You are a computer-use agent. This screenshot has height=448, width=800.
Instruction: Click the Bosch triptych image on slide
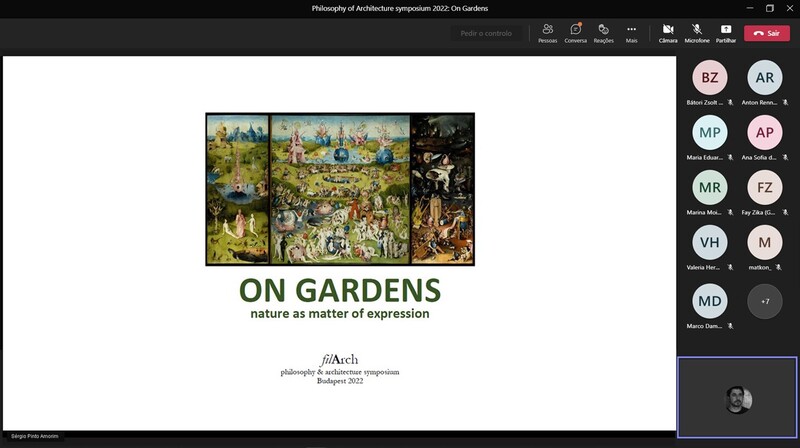pyautogui.click(x=340, y=189)
